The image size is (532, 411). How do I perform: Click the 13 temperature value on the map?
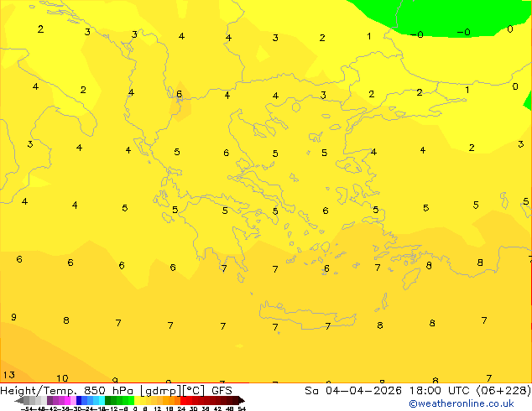tap(9, 375)
